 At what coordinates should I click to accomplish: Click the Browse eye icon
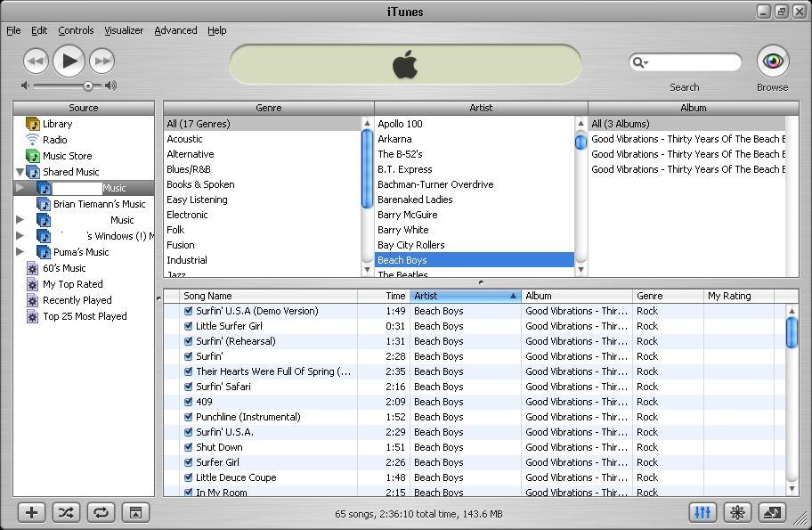tap(773, 61)
